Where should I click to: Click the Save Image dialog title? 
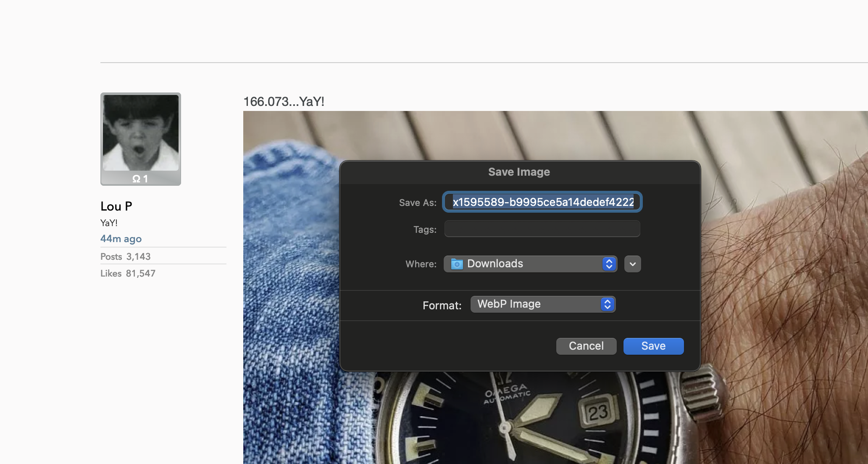[x=519, y=172]
